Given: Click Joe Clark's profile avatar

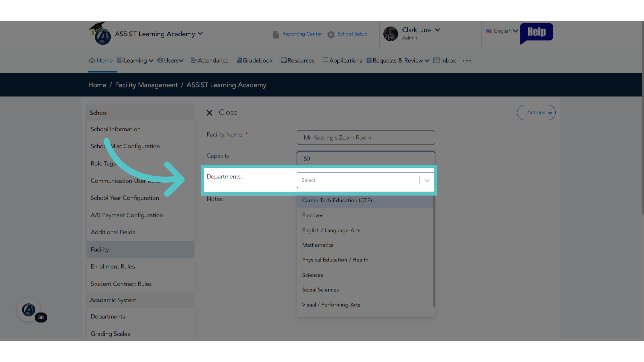Looking at the screenshot, I should click(x=390, y=34).
